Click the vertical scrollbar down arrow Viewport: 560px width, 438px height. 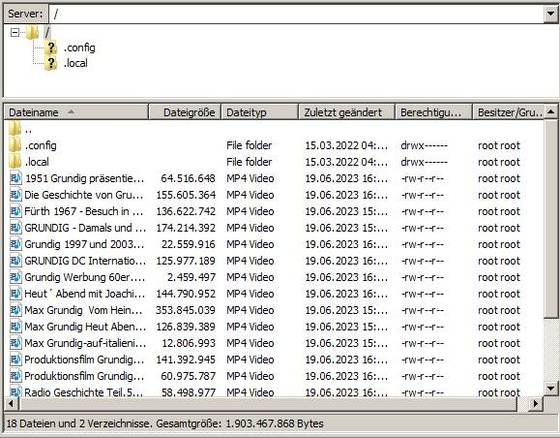coord(551,388)
